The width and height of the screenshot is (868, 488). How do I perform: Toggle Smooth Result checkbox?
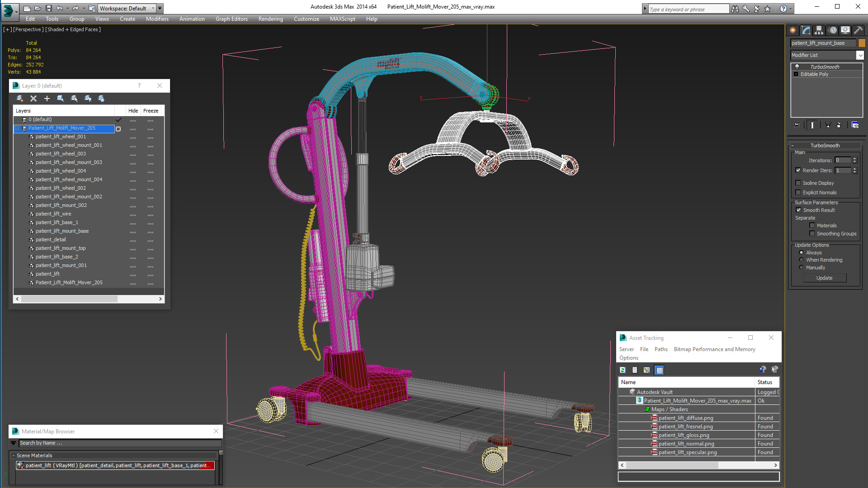(x=798, y=210)
